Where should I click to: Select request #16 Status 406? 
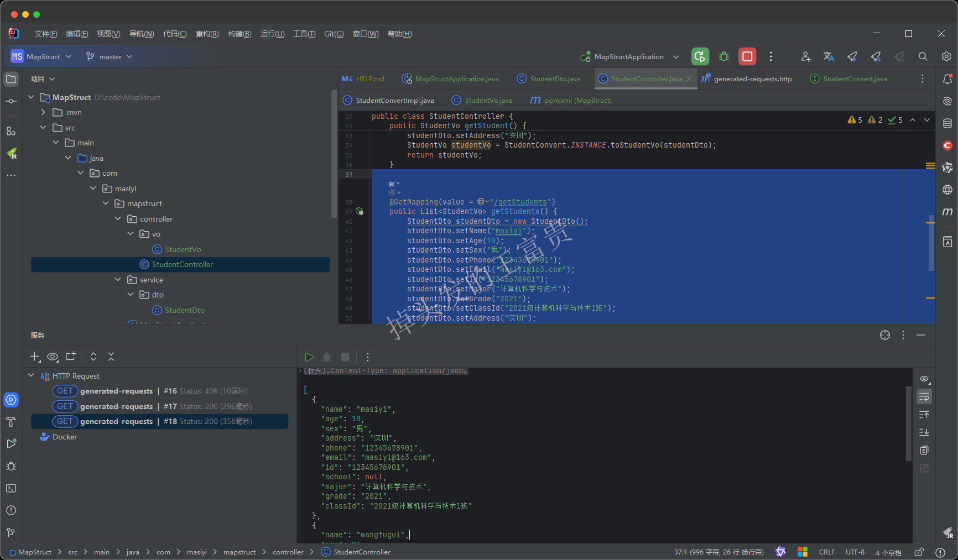tap(159, 391)
